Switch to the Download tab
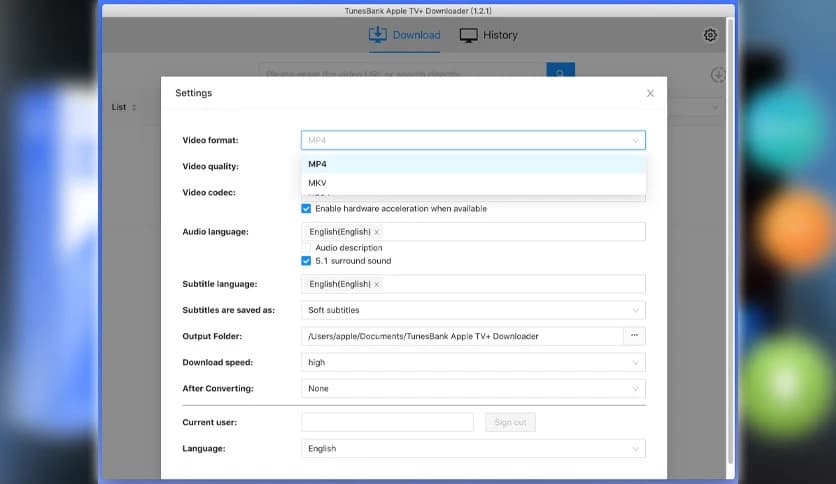Image resolution: width=836 pixels, height=484 pixels. pyautogui.click(x=405, y=35)
